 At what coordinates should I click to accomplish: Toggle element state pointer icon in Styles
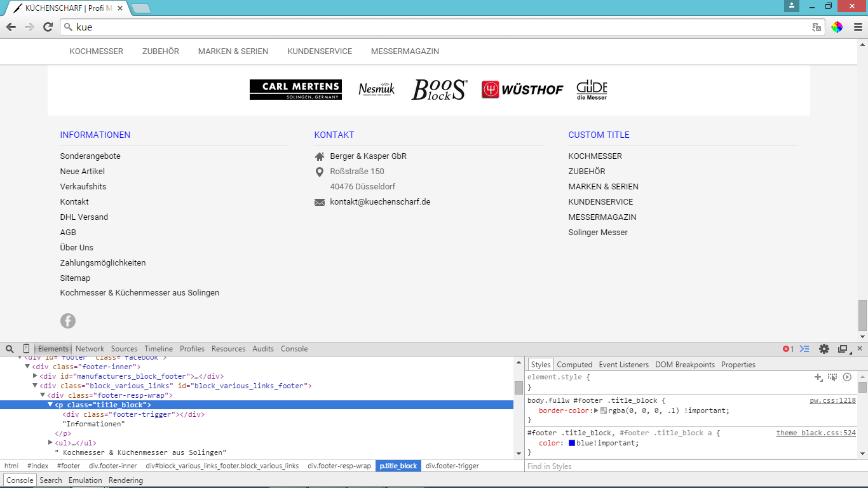(x=832, y=377)
